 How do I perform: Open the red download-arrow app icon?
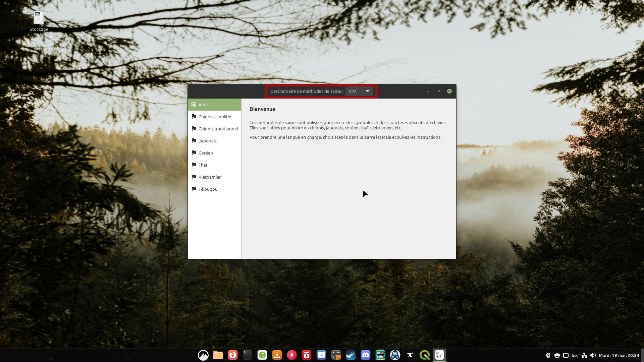pyautogui.click(x=307, y=355)
